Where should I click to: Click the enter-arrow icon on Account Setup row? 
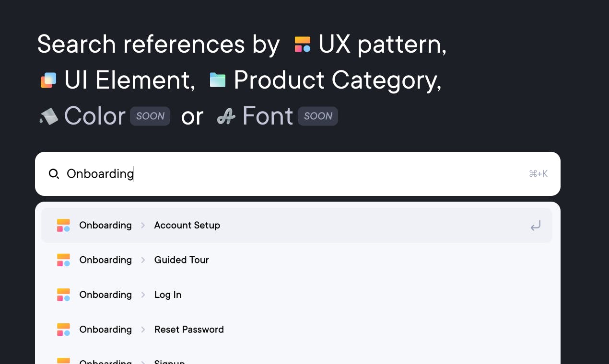click(x=536, y=226)
